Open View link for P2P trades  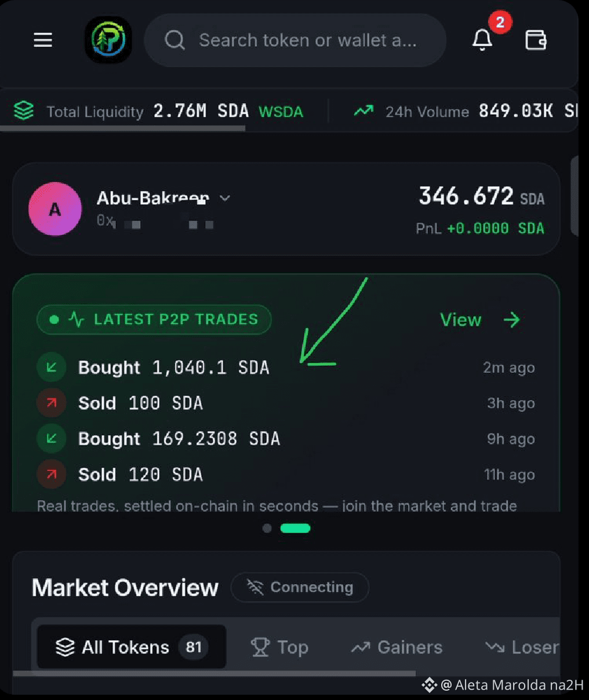479,320
